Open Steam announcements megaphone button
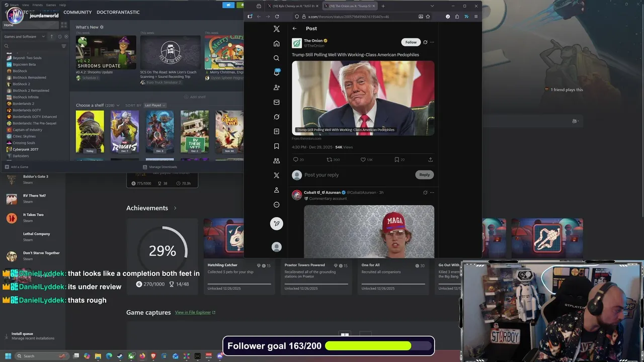The height and width of the screenshot is (362, 644). 228,5
